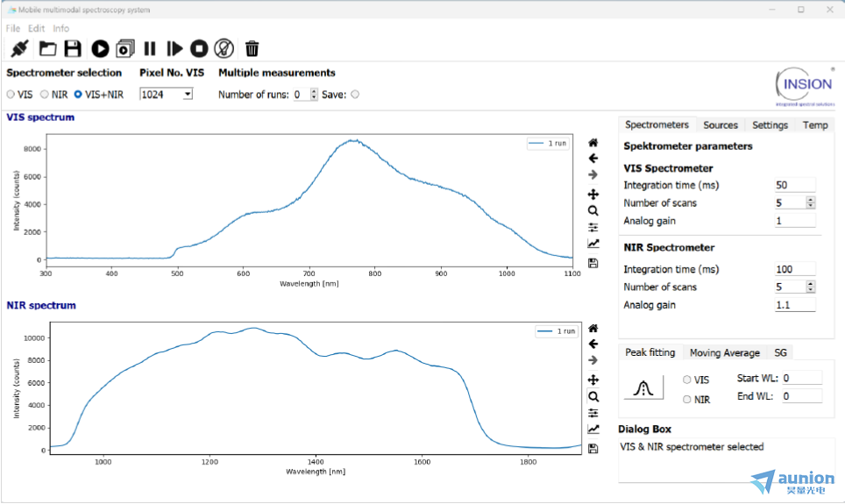
Task: Click the Number of runs spinner arrows
Action: [314, 95]
